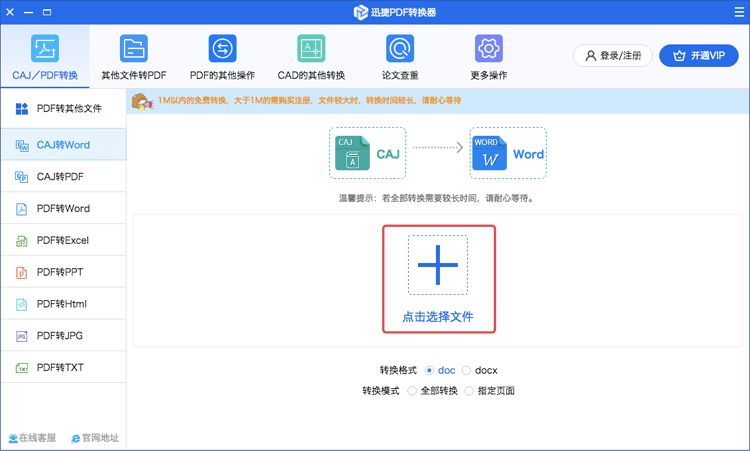This screenshot has width=750, height=451.
Task: Click the PDF转Excel sidebar icon
Action: click(x=22, y=241)
